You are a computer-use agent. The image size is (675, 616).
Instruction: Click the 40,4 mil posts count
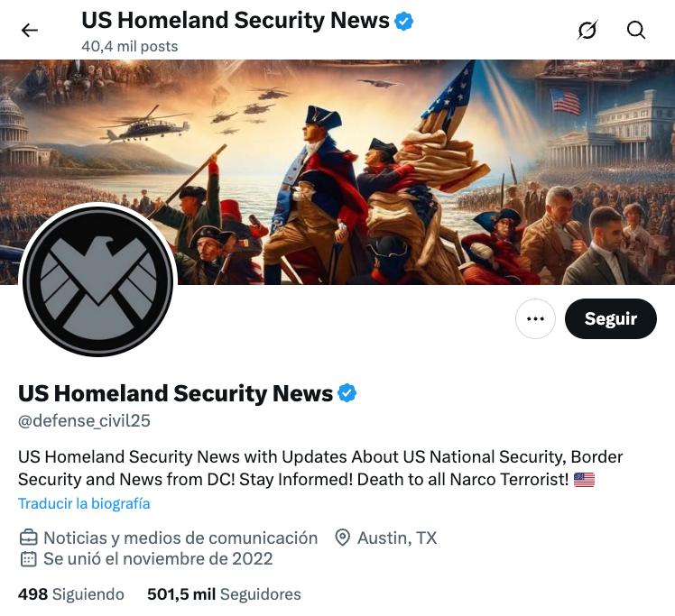click(x=129, y=46)
